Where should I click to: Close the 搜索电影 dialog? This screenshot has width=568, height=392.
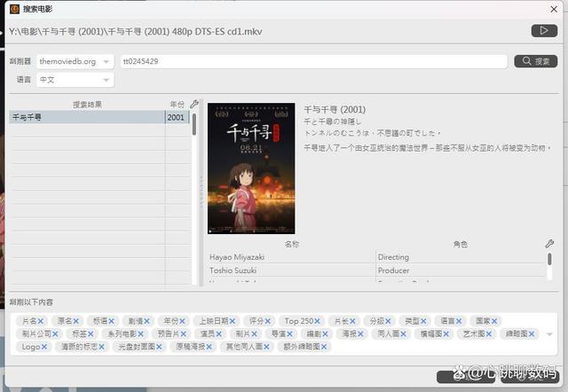[554, 9]
